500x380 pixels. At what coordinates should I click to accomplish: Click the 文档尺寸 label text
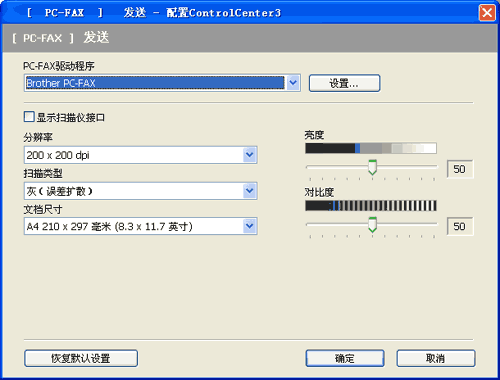(x=43, y=209)
